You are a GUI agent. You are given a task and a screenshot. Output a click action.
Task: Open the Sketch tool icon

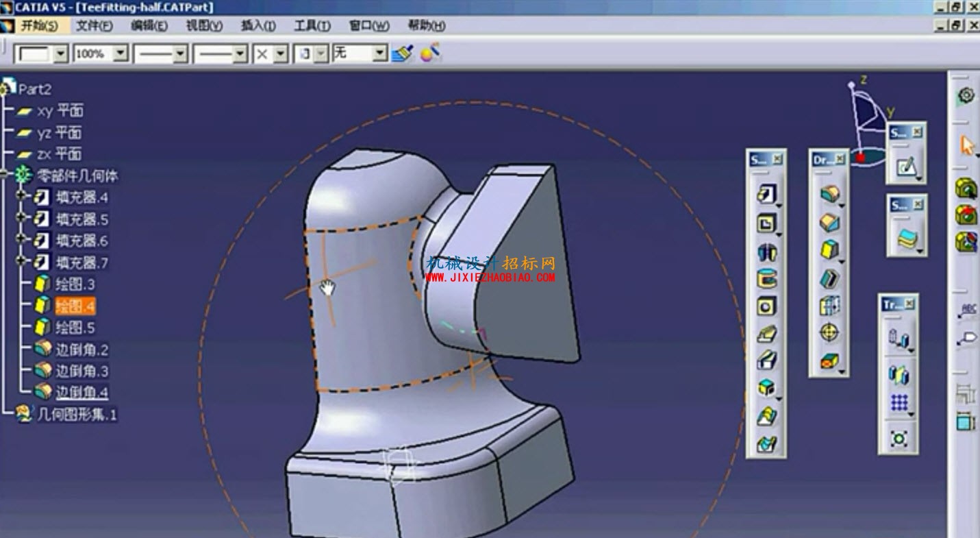click(x=907, y=167)
